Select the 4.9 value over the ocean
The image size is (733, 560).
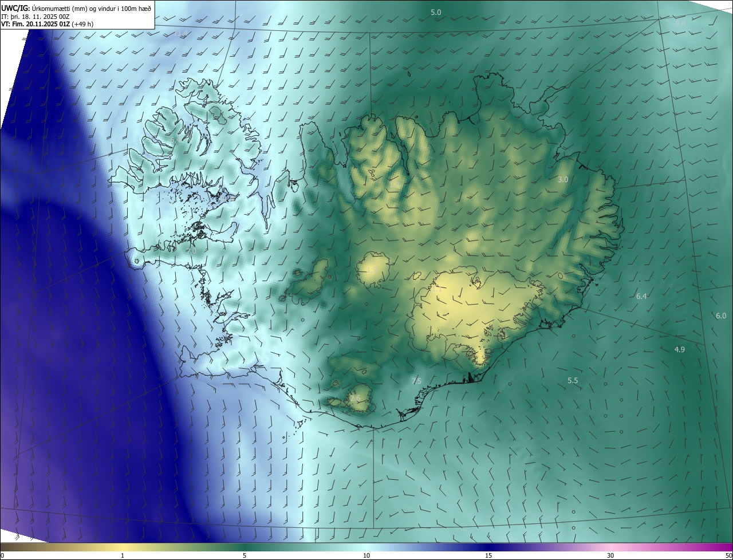coord(680,349)
